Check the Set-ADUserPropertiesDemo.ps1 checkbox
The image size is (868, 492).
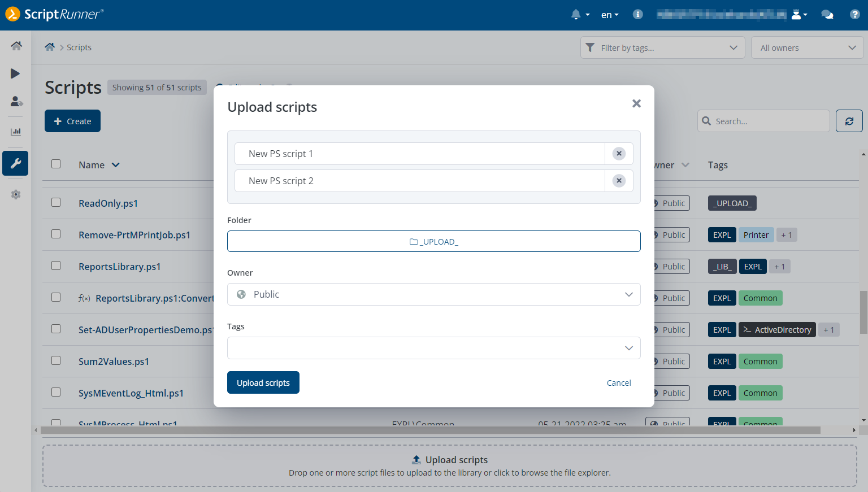[x=56, y=329]
